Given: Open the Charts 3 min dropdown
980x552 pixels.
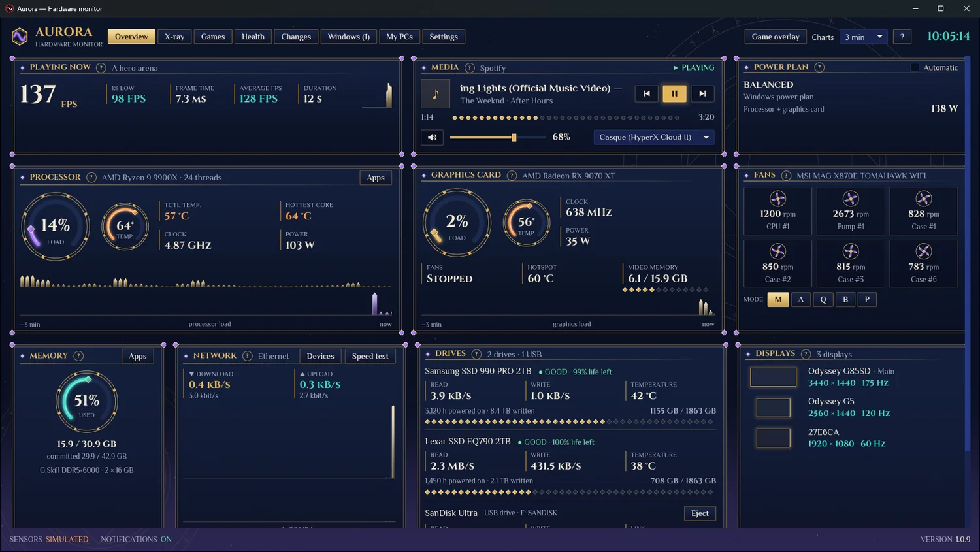Looking at the screenshot, I should [864, 37].
